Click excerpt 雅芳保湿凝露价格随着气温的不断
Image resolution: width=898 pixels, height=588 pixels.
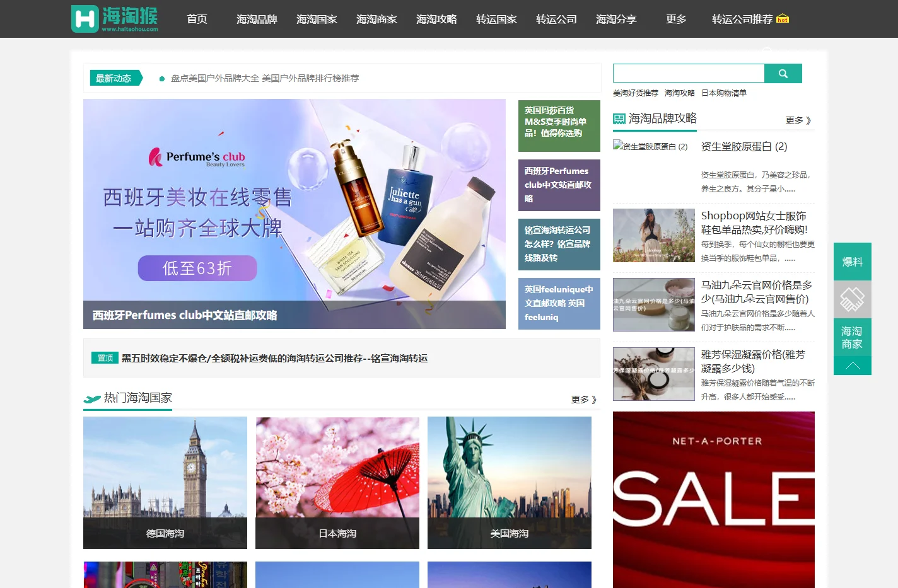(758, 389)
